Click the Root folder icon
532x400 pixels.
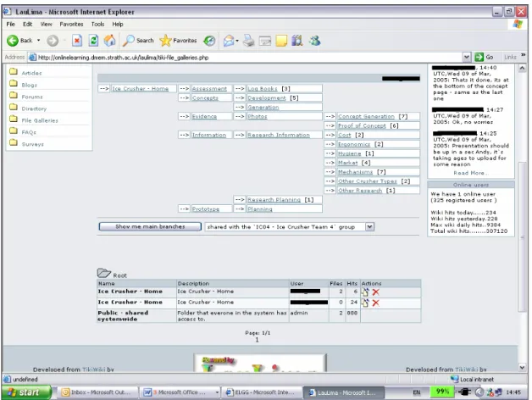(x=104, y=273)
